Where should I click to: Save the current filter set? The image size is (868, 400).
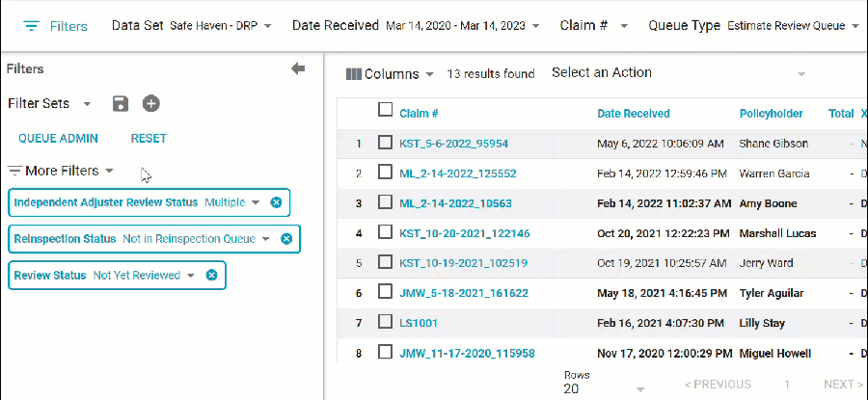(x=121, y=104)
